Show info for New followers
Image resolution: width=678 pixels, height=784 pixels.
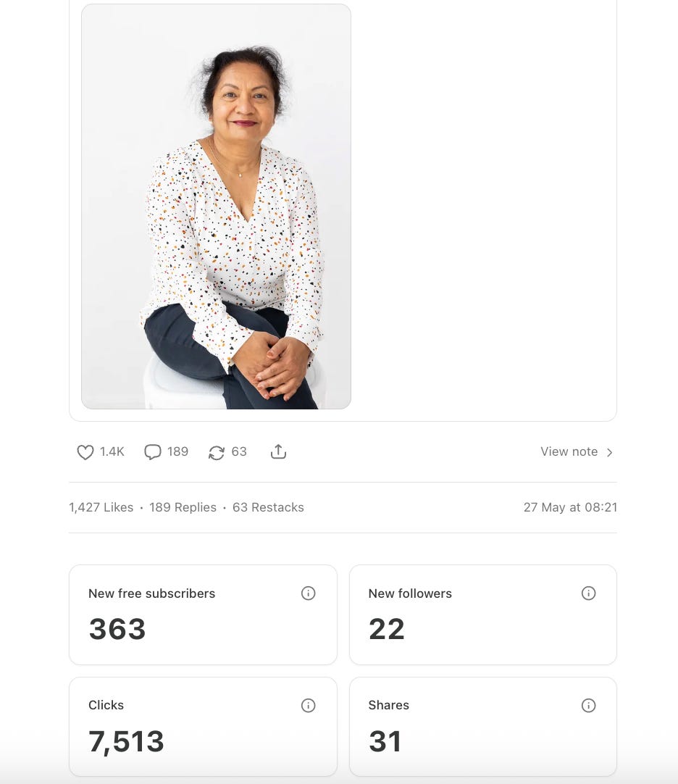click(588, 593)
